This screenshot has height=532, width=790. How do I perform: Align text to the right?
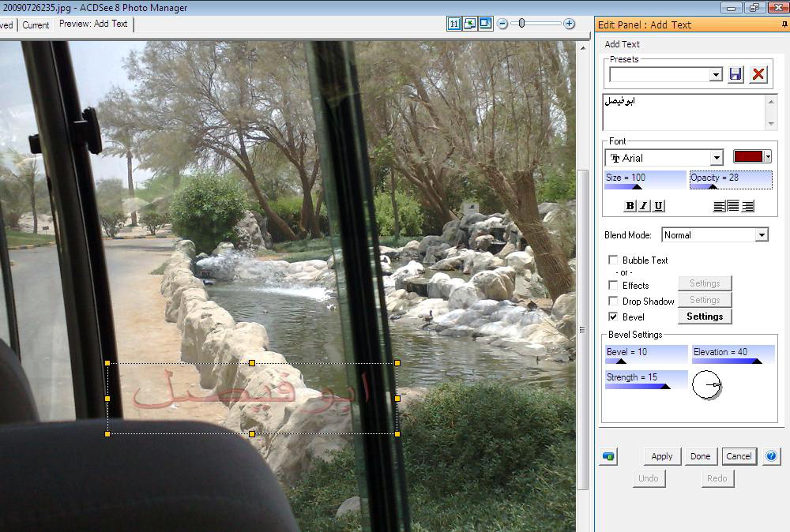coord(747,206)
